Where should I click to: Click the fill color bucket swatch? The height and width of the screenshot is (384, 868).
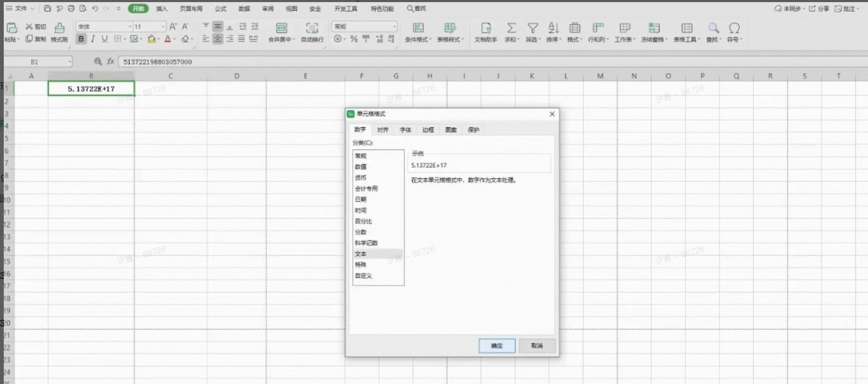(x=151, y=39)
